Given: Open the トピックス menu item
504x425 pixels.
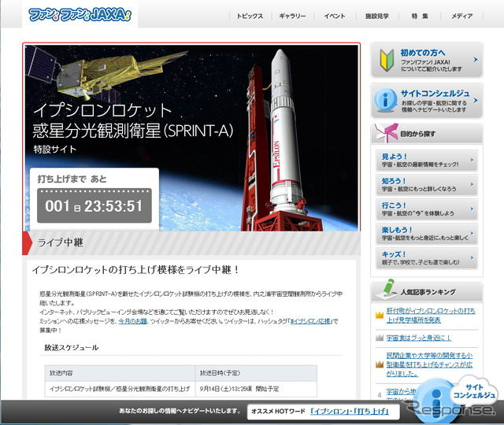Looking at the screenshot, I should coord(250,16).
